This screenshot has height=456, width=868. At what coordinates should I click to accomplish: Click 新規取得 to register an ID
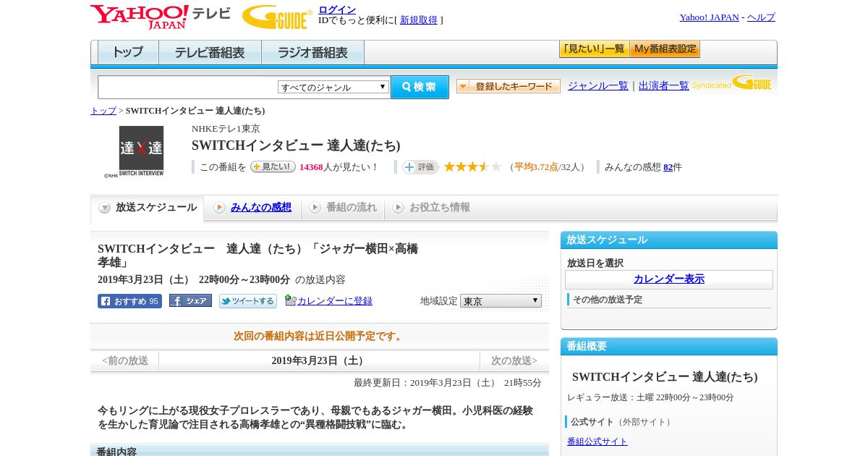(419, 20)
